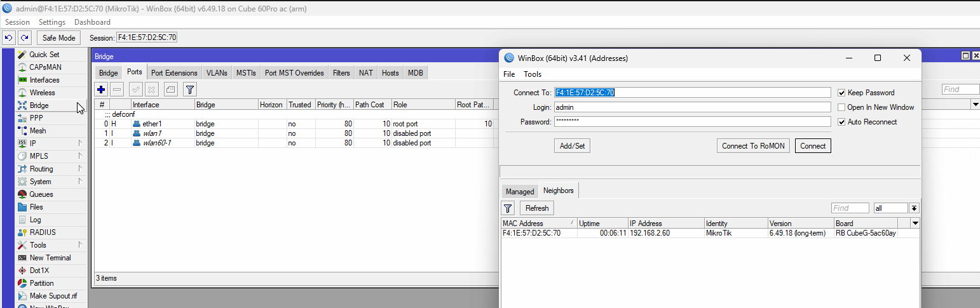Open Mesh in the sidebar
Image resolution: width=980 pixels, height=308 pixels.
click(37, 131)
